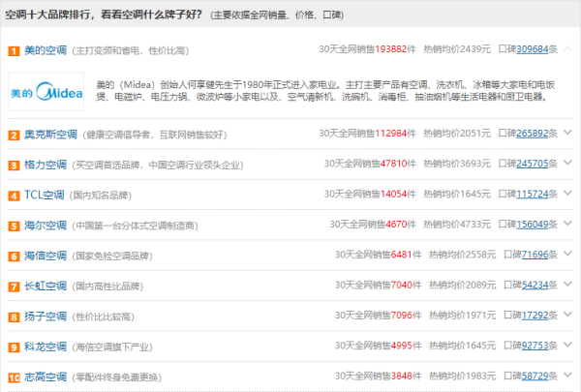The width and height of the screenshot is (581, 392).
Task: Click 热销均价1971元 in 扬子 row
Action: pyautogui.click(x=463, y=316)
